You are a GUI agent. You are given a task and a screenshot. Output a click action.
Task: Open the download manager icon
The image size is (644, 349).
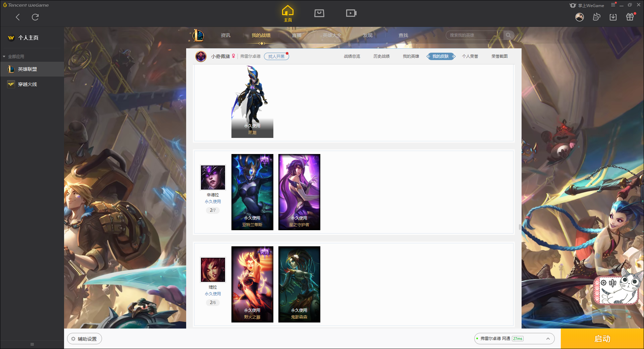(613, 17)
